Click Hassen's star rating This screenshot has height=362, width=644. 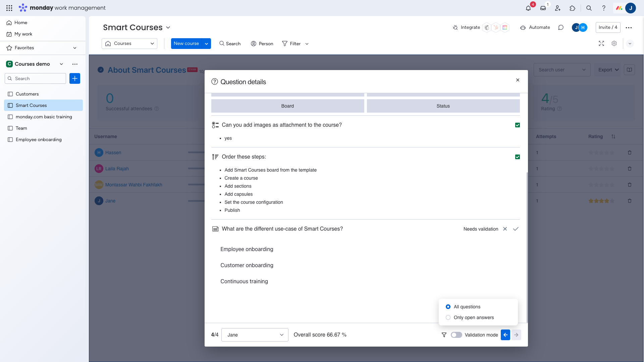point(602,153)
